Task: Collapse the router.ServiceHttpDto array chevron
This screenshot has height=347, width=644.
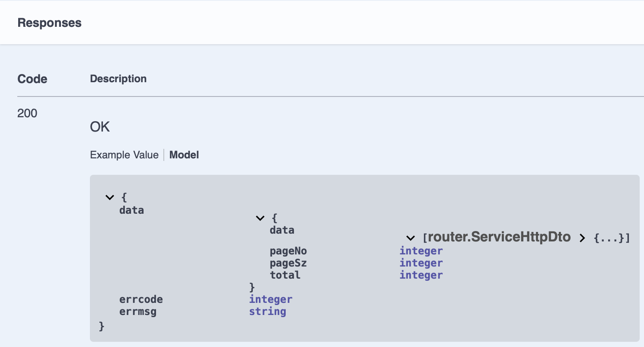Action: pyautogui.click(x=410, y=238)
